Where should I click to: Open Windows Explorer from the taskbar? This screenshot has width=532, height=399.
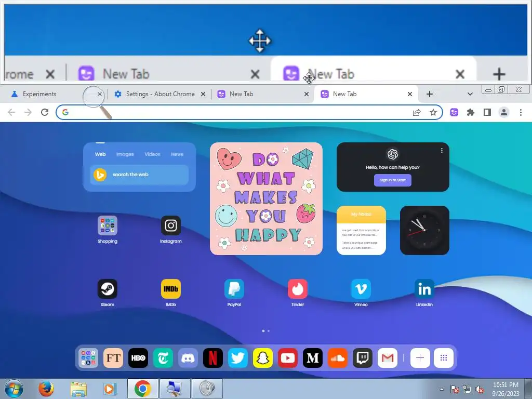click(78, 389)
